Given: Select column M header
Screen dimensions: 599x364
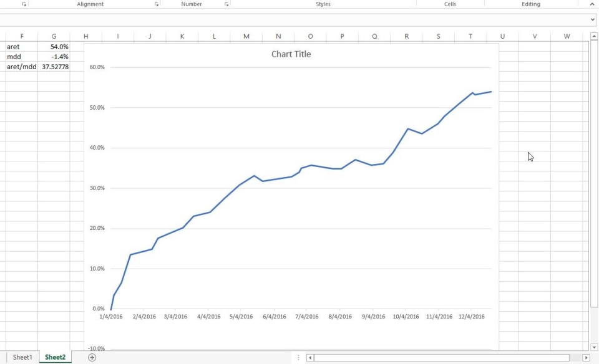Looking at the screenshot, I should click(x=246, y=36).
